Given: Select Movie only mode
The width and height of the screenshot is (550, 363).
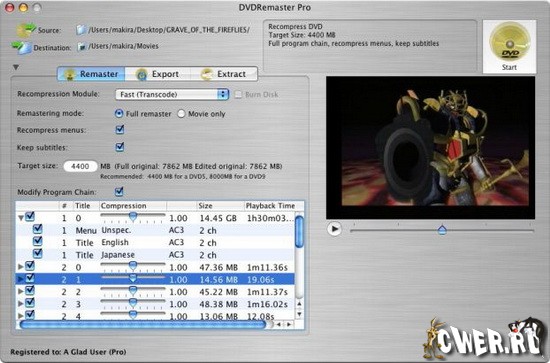Looking at the screenshot, I should tap(181, 114).
